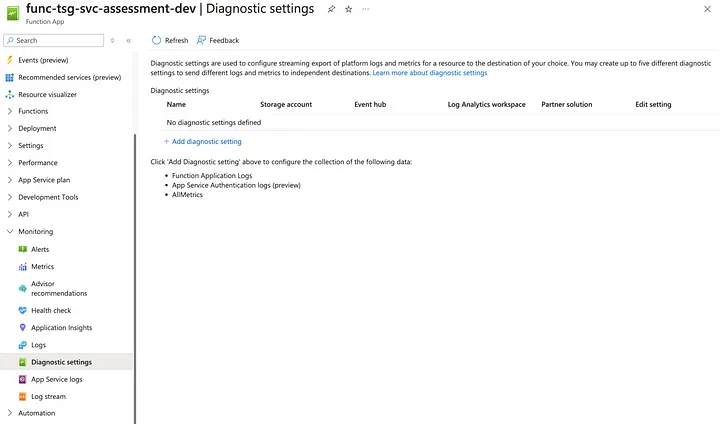Click the sidebar vertical scrollbar
720x424 pixels.
coord(135,278)
